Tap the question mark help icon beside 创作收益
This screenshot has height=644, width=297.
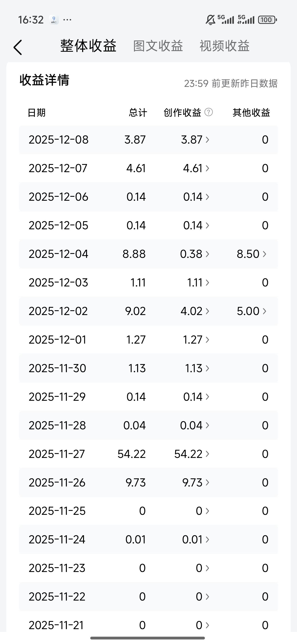tap(209, 112)
